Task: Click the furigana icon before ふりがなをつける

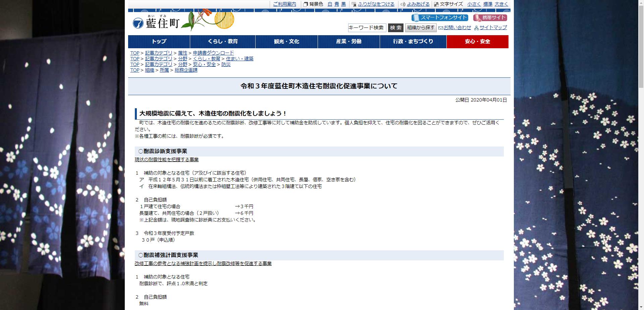Action: (354, 4)
